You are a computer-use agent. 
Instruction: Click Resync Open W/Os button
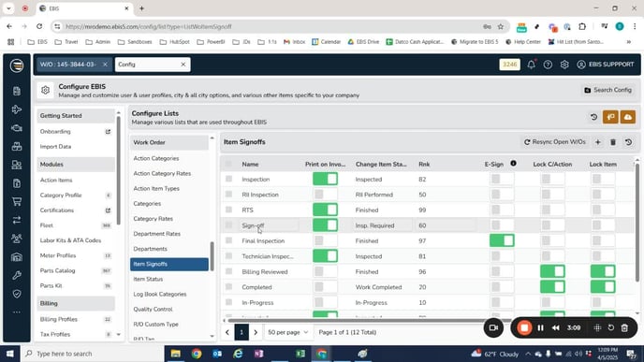coord(555,142)
